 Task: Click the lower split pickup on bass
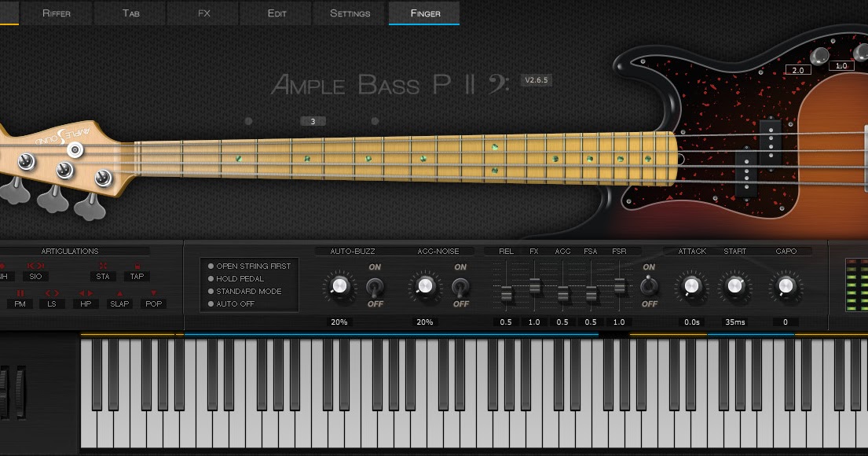point(746,173)
